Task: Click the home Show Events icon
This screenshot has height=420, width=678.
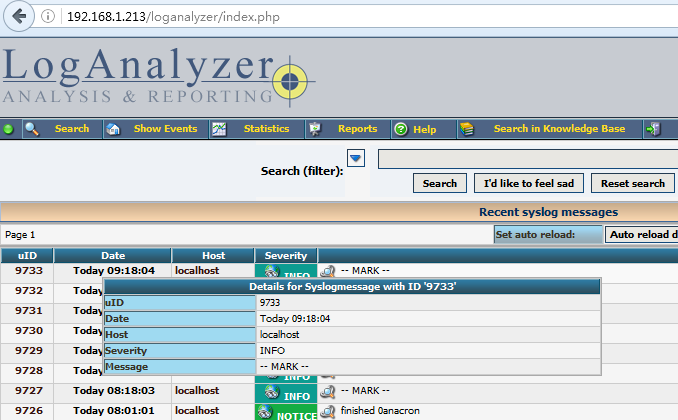Action: tap(113, 129)
